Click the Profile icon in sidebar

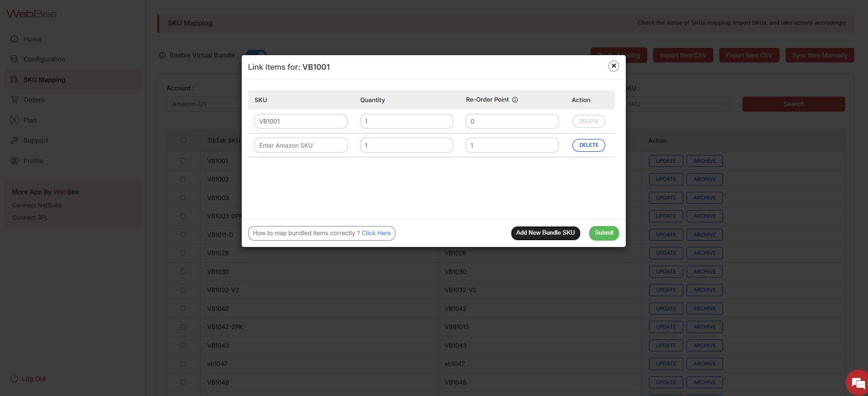(15, 161)
